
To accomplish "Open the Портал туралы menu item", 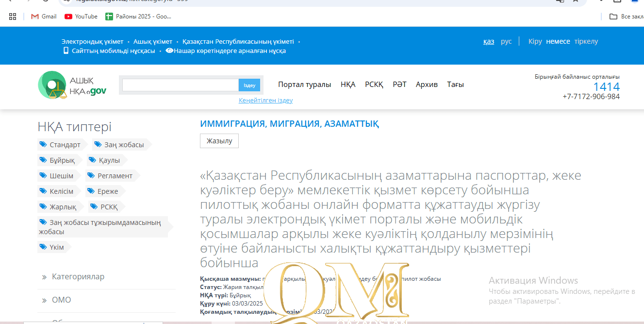I will (x=304, y=84).
